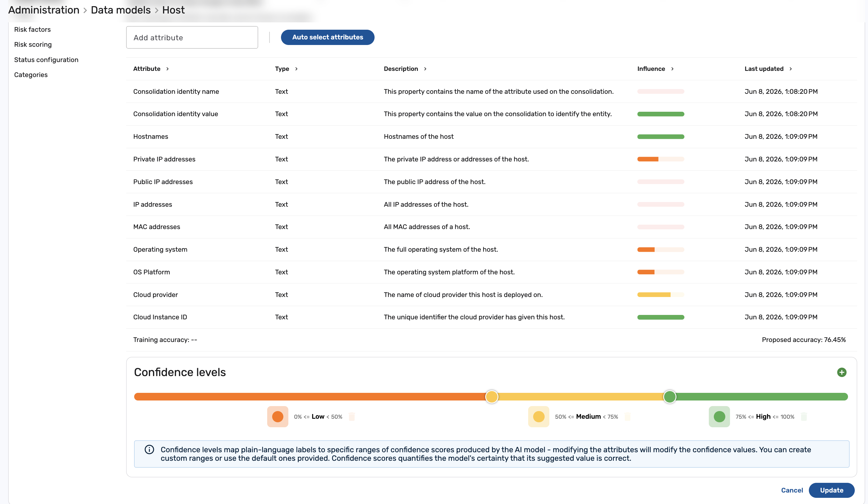
Task: Sort by Type column chevron
Action: 296,69
